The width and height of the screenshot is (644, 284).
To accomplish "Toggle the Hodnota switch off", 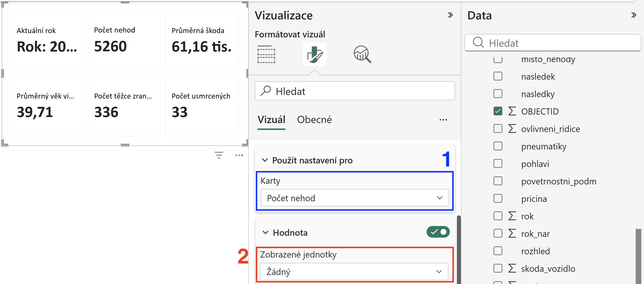I will coord(438,232).
